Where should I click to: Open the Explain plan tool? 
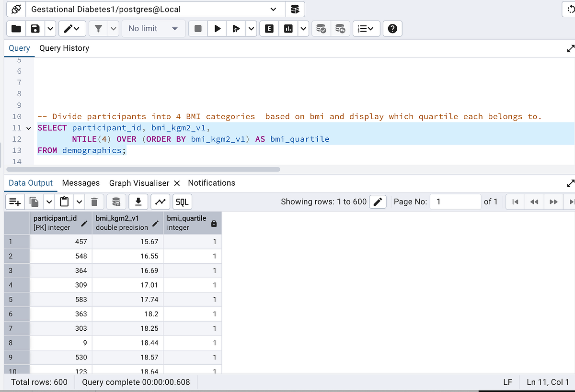269,28
